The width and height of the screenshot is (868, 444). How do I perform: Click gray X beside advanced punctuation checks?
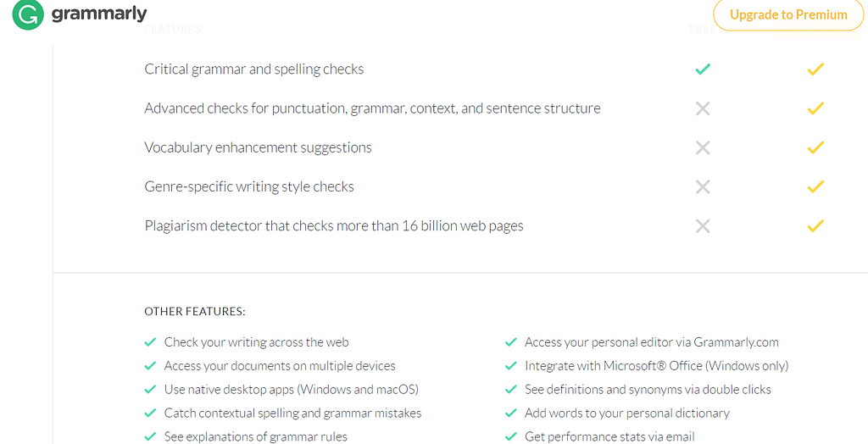[x=703, y=108]
